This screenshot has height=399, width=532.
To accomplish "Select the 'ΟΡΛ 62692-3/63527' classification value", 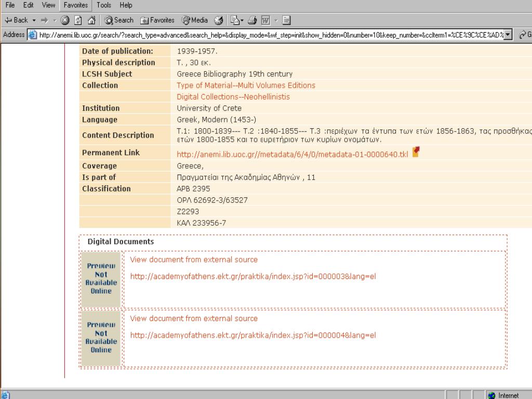I will (x=212, y=200).
